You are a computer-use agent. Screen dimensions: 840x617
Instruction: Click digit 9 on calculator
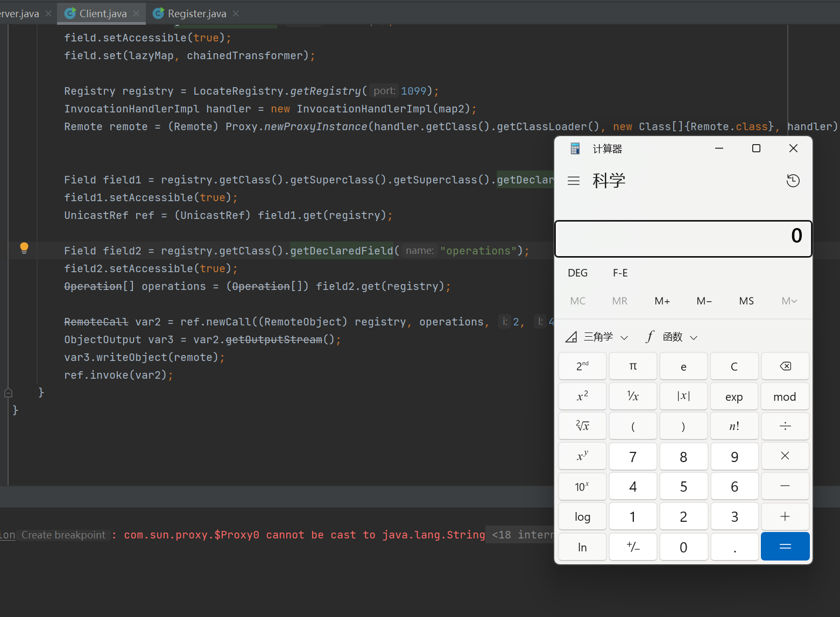click(734, 457)
